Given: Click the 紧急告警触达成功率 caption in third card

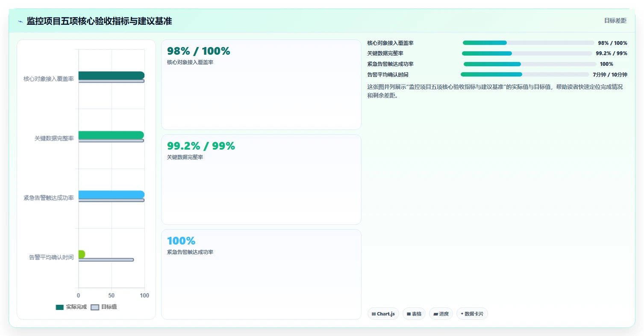Looking at the screenshot, I should coord(190,252).
